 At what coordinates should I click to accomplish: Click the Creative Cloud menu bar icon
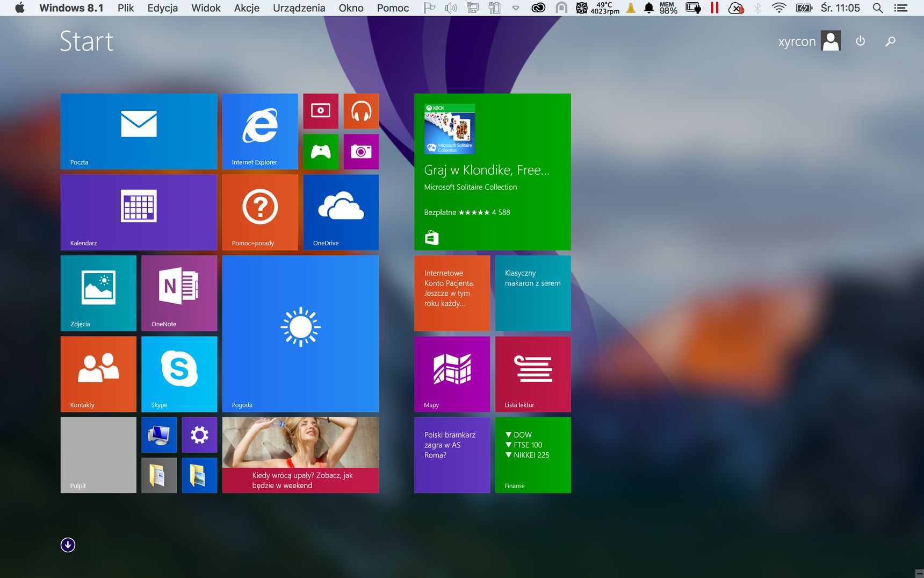click(538, 8)
